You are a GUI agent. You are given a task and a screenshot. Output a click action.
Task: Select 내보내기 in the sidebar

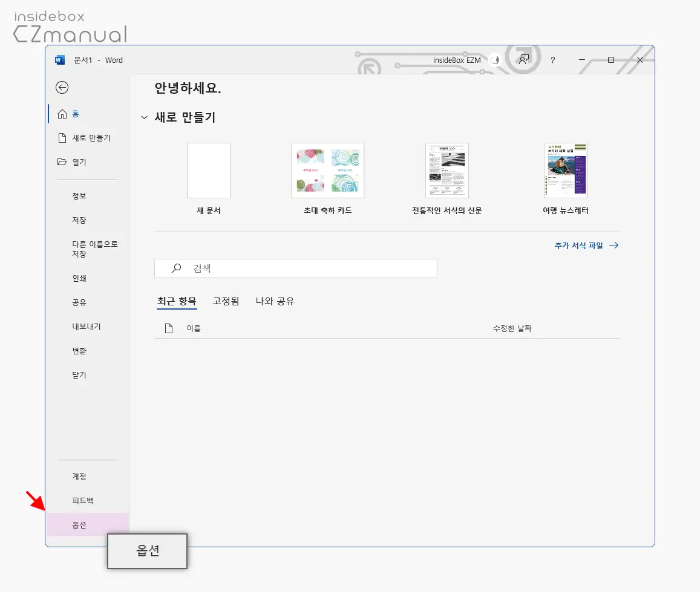(x=88, y=327)
